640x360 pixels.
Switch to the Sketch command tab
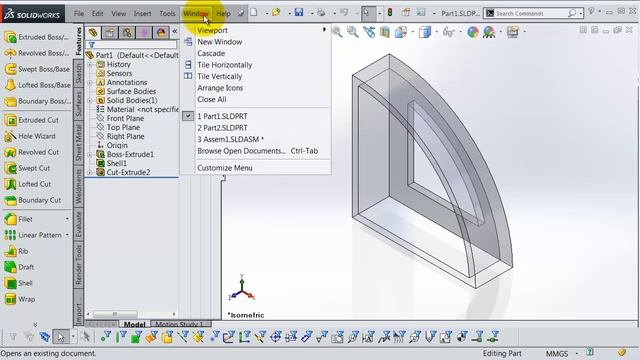pos(78,73)
